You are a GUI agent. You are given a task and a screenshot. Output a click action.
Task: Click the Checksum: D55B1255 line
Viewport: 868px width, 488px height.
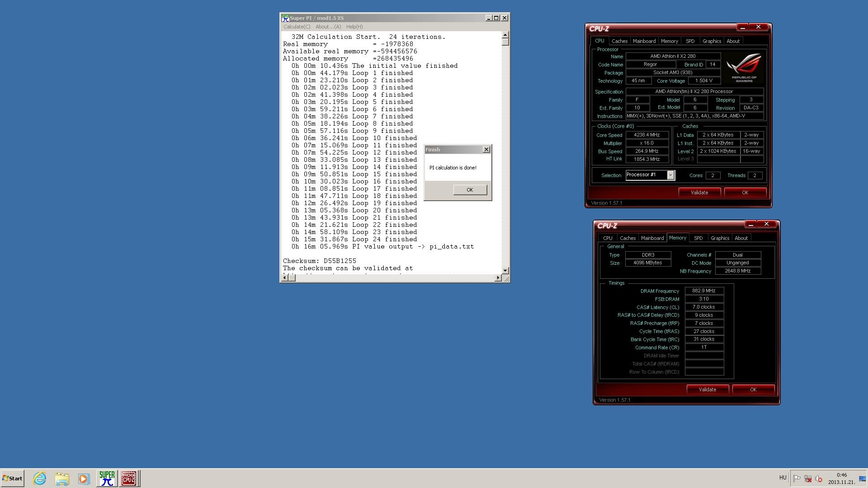pos(320,261)
